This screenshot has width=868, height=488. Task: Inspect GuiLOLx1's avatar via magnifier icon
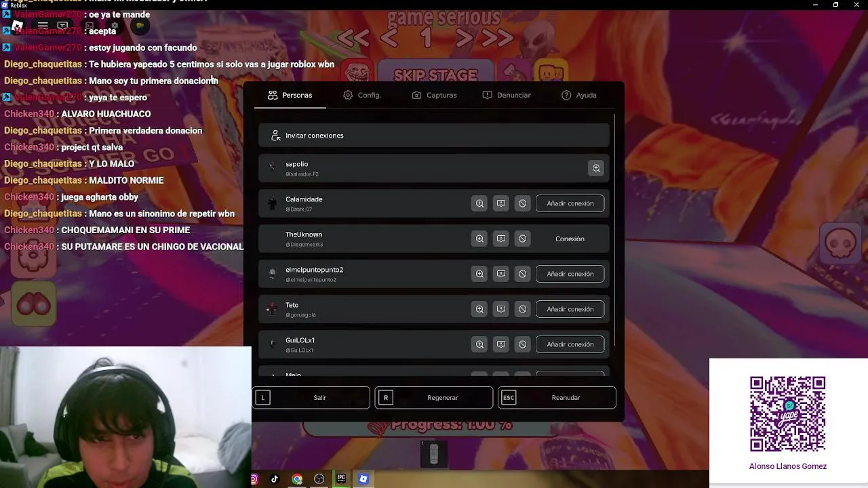point(479,344)
